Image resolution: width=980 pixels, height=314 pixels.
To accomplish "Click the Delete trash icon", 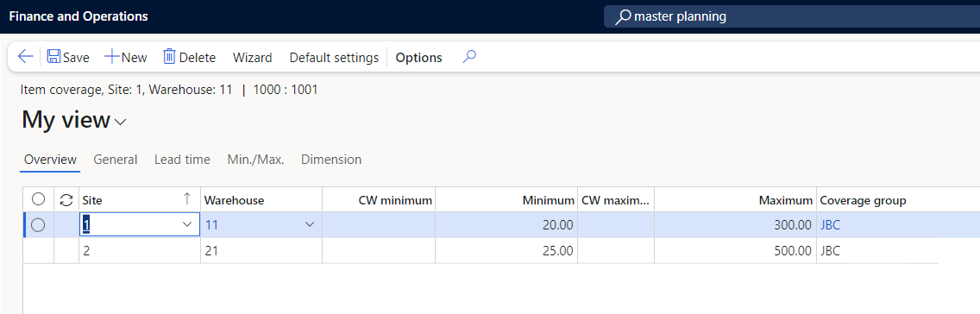I will (169, 57).
